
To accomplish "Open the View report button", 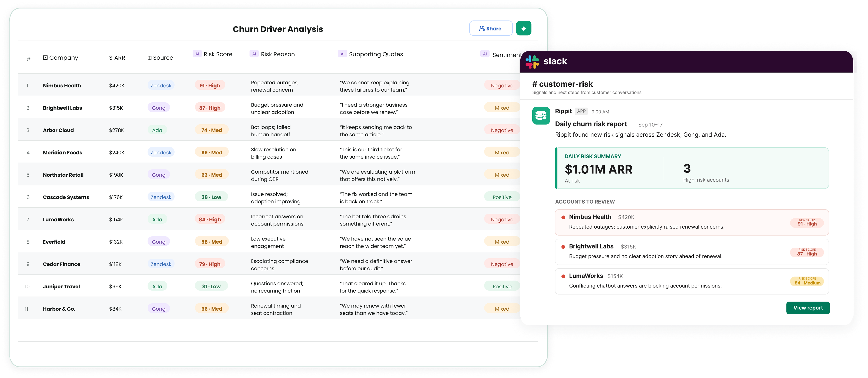I will click(808, 308).
